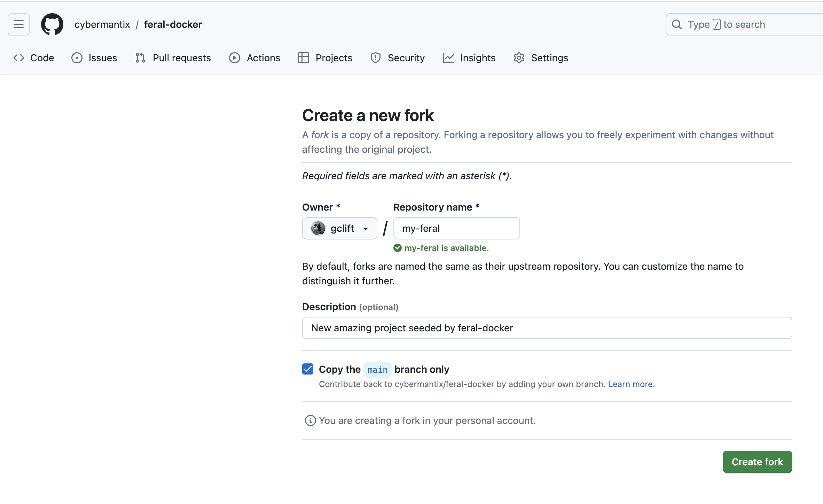Viewport: 823px width, 504px height.
Task: Click the Repository name label
Action: (x=436, y=207)
